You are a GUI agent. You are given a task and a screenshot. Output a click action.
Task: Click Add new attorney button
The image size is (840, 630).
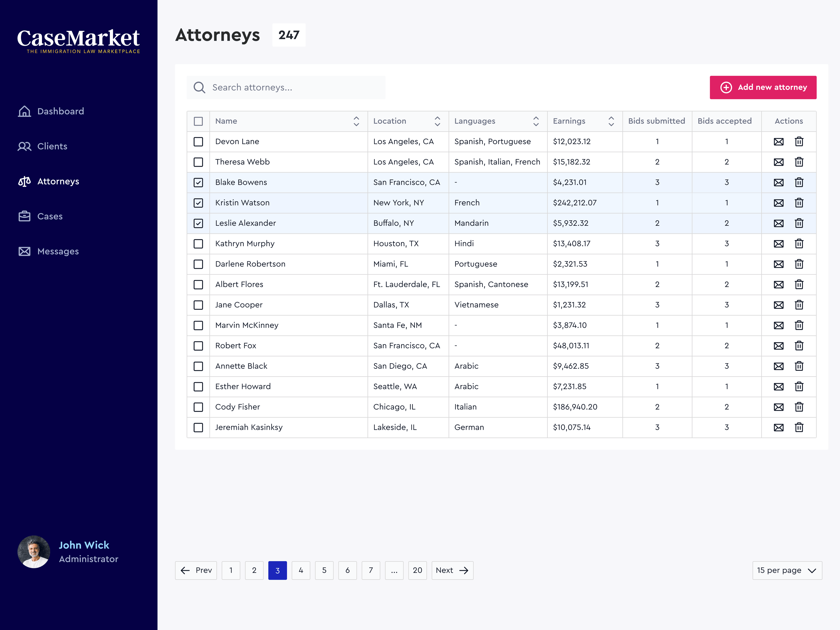coord(763,87)
